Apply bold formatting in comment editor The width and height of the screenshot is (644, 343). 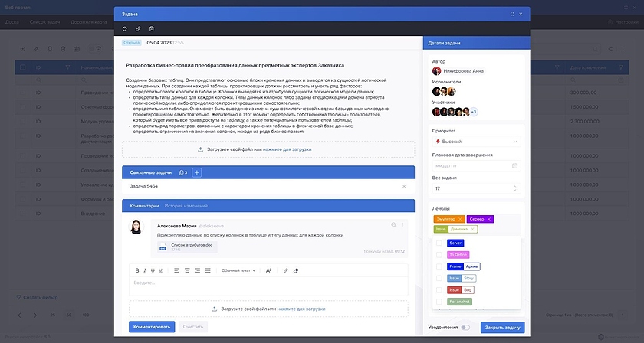pos(137,270)
